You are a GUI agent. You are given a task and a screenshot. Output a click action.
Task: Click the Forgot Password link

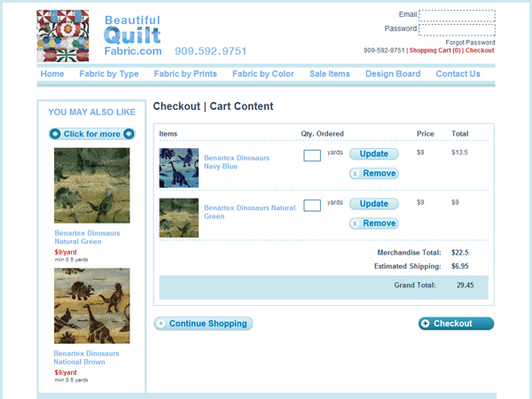[470, 43]
